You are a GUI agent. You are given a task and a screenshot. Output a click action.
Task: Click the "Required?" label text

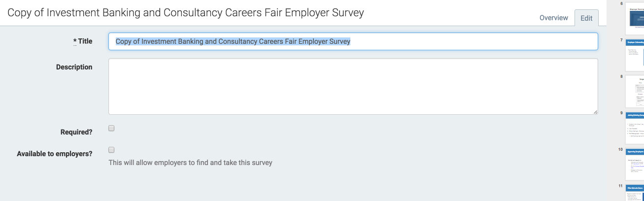[76, 132]
